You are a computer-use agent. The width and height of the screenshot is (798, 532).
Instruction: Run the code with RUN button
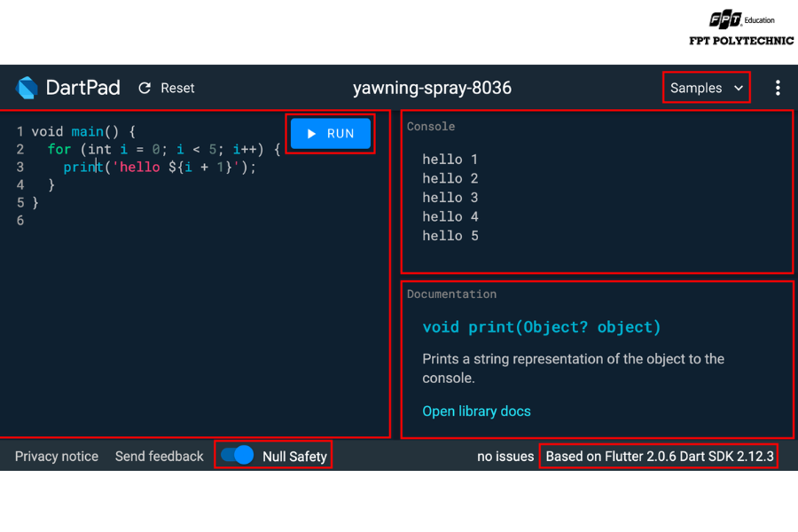pyautogui.click(x=331, y=133)
